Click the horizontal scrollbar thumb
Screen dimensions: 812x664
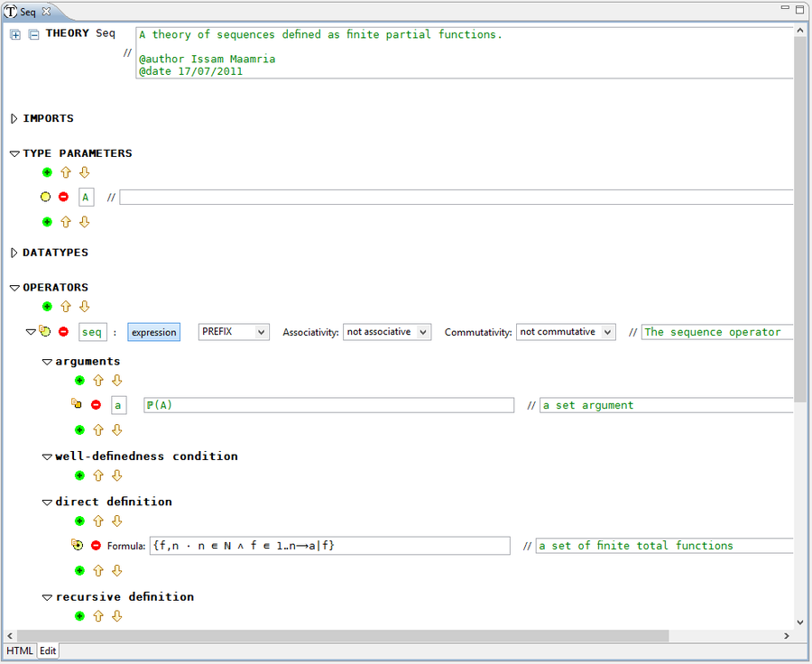click(343, 635)
